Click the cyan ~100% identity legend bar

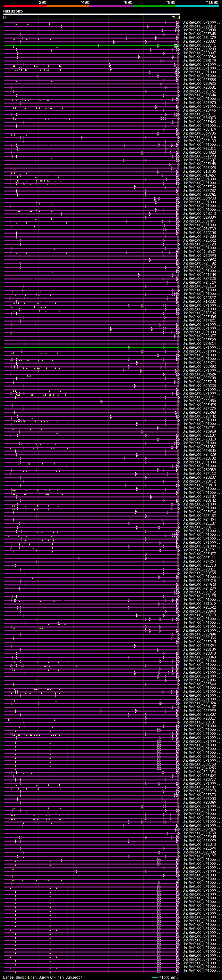tap(197, 7)
